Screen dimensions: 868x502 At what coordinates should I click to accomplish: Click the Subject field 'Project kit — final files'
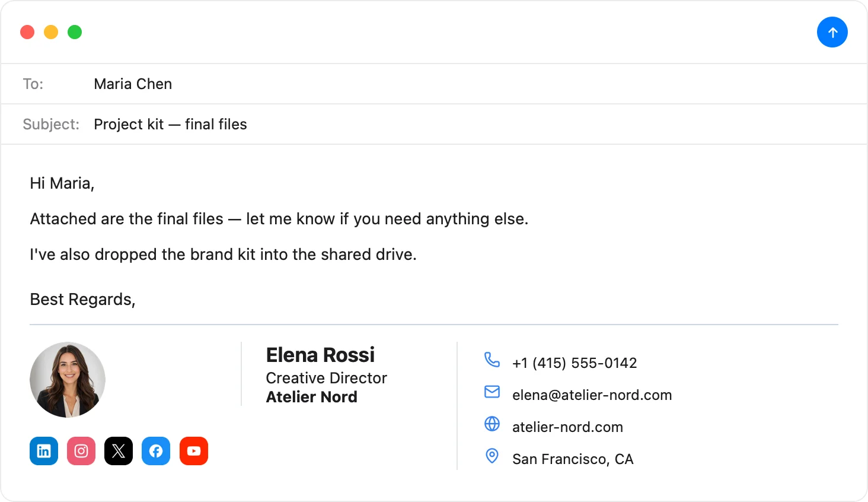click(434, 124)
